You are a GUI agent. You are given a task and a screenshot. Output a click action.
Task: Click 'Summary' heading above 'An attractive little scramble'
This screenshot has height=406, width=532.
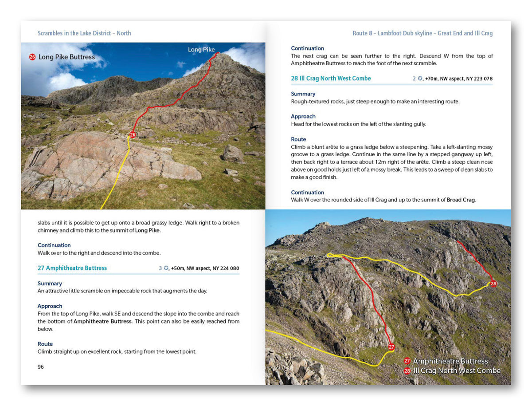coord(50,284)
